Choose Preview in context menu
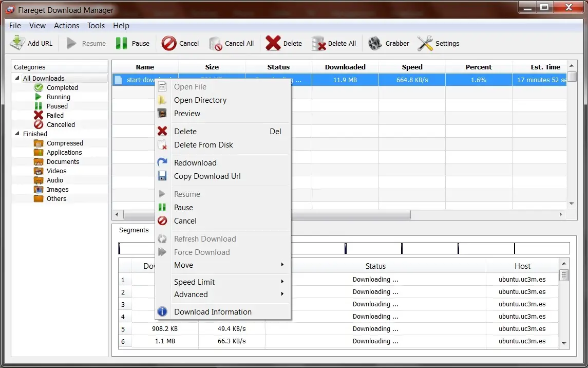Viewport: 588px width, 368px height. click(x=223, y=113)
